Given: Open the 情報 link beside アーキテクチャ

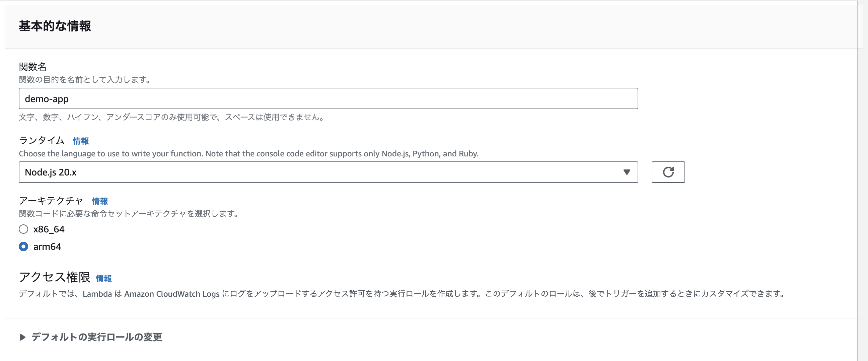Looking at the screenshot, I should [100, 201].
